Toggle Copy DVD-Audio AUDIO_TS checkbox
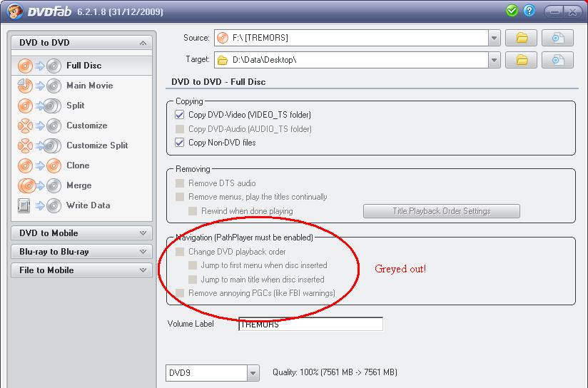This screenshot has width=588, height=388. pyautogui.click(x=180, y=129)
